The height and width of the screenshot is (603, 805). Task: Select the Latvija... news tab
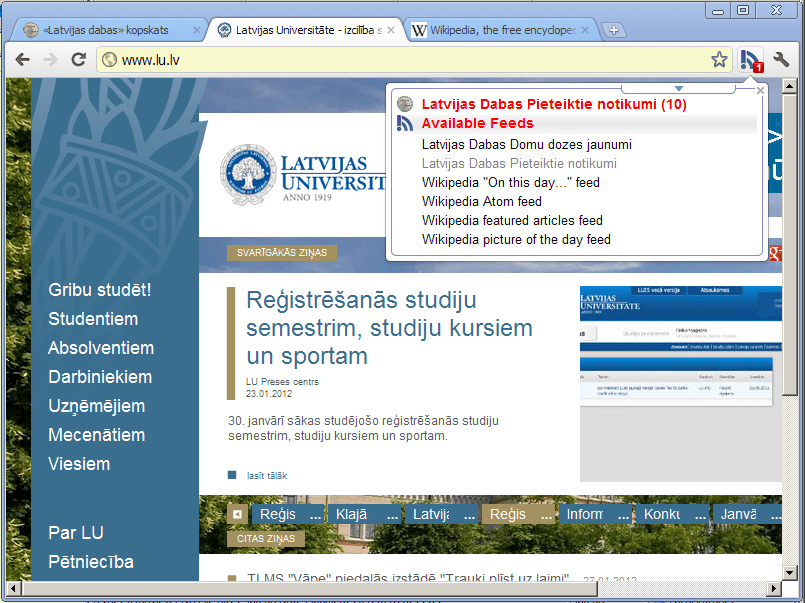coord(442,514)
